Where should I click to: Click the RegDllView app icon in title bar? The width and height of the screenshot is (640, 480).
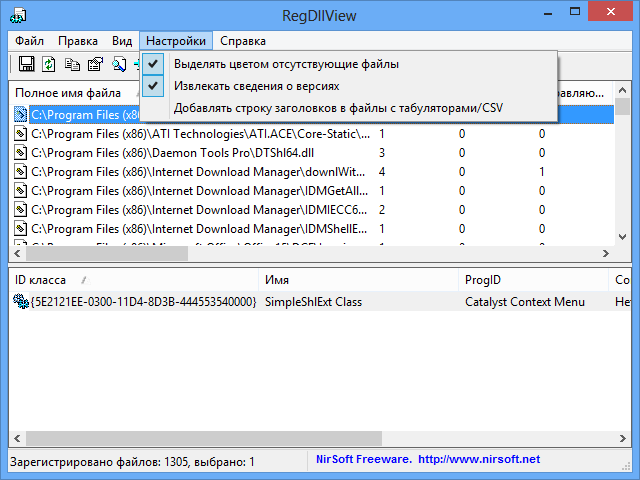pyautogui.click(x=18, y=16)
